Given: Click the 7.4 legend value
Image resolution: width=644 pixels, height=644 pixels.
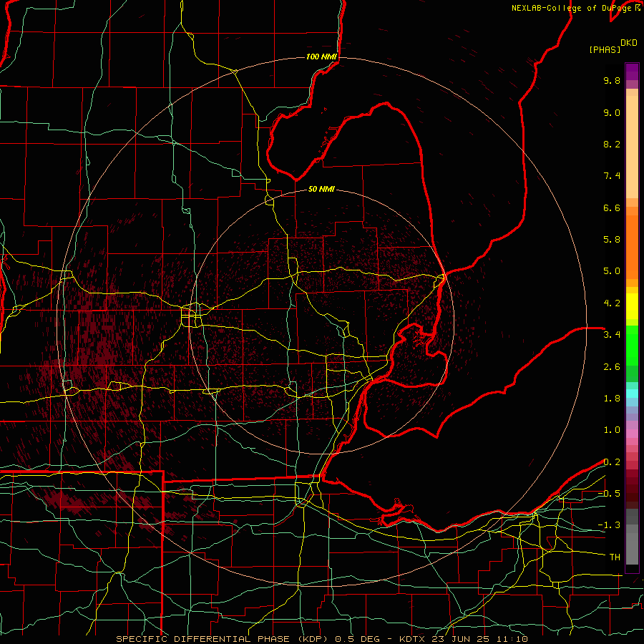Looking at the screenshot, I should pos(612,176).
